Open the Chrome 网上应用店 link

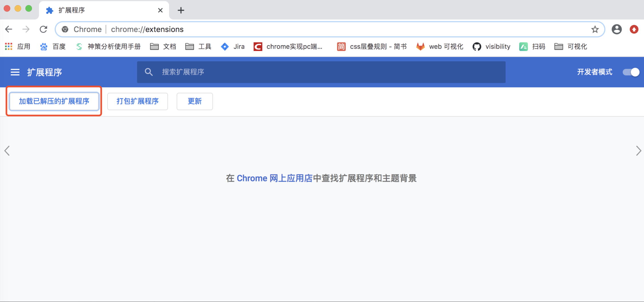[274, 178]
